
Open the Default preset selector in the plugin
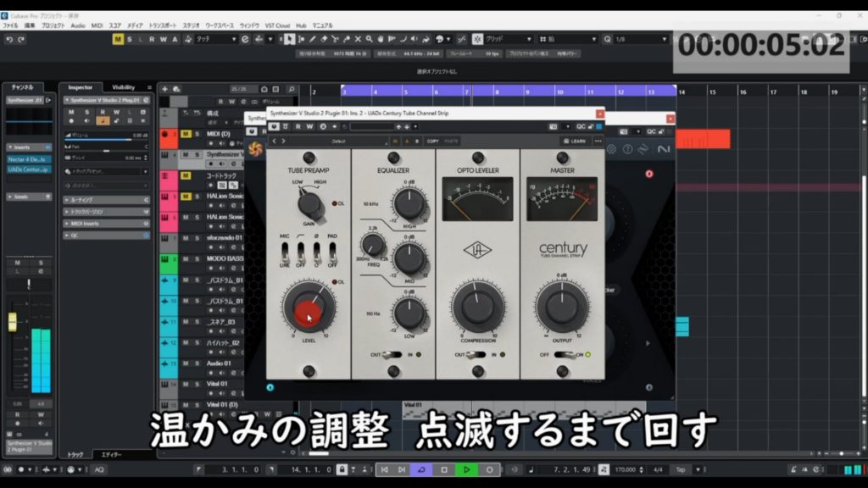tap(339, 141)
